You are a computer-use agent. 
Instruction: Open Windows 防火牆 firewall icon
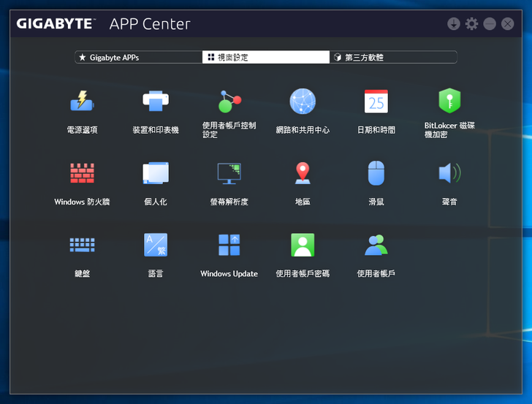82,173
